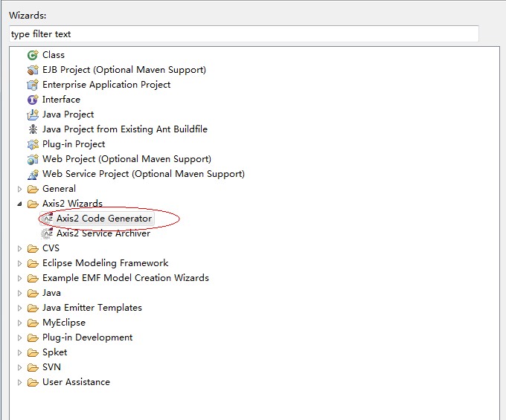506x420 pixels.
Task: Click the SVN folder icon
Action: (x=33, y=367)
